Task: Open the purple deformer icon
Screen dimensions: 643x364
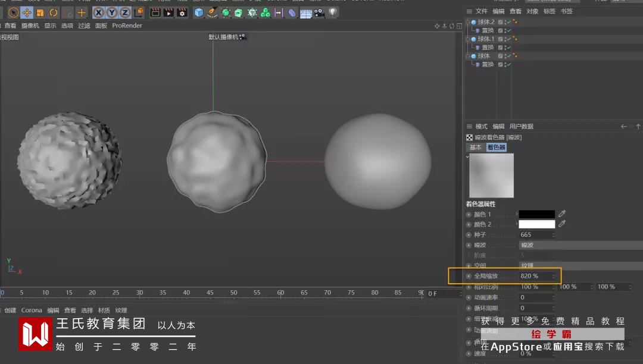Action: pyautogui.click(x=292, y=12)
